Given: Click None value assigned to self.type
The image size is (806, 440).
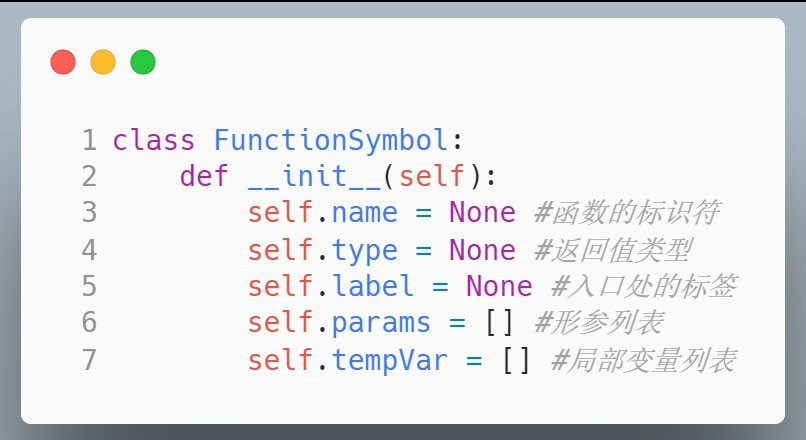Looking at the screenshot, I should point(482,250).
